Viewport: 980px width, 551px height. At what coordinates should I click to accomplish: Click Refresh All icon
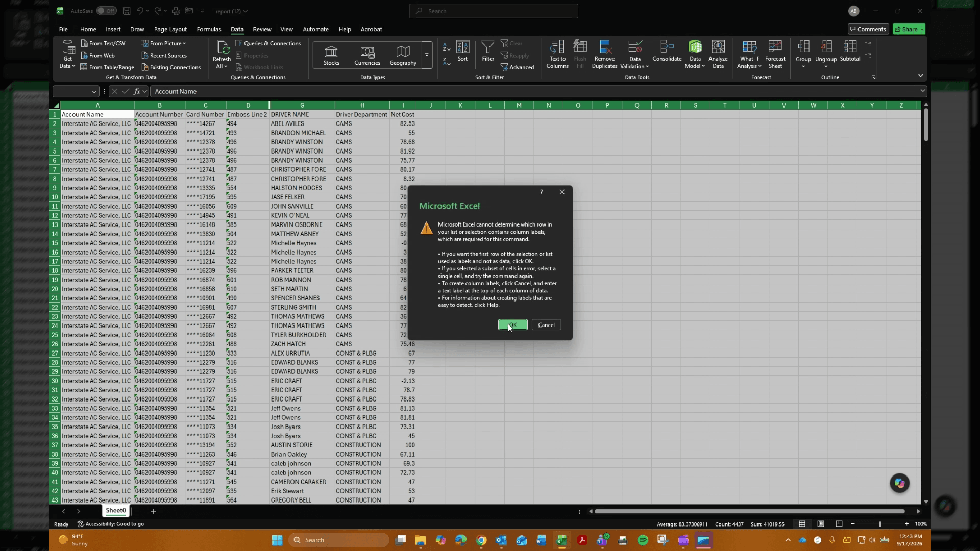click(x=222, y=54)
